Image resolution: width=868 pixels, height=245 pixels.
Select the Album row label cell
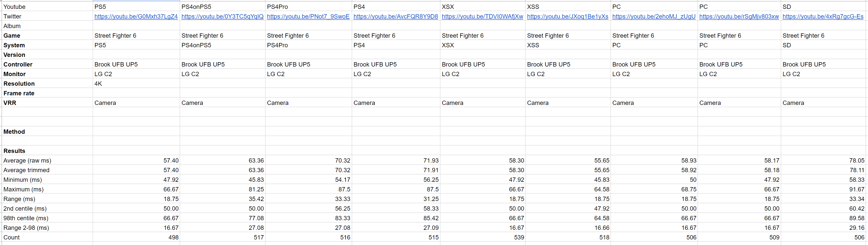[47, 26]
